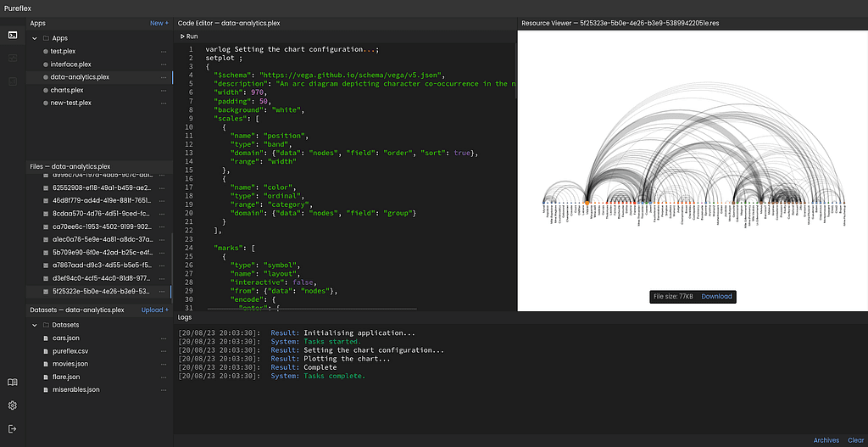Open options menu for movies.json

pyautogui.click(x=164, y=364)
